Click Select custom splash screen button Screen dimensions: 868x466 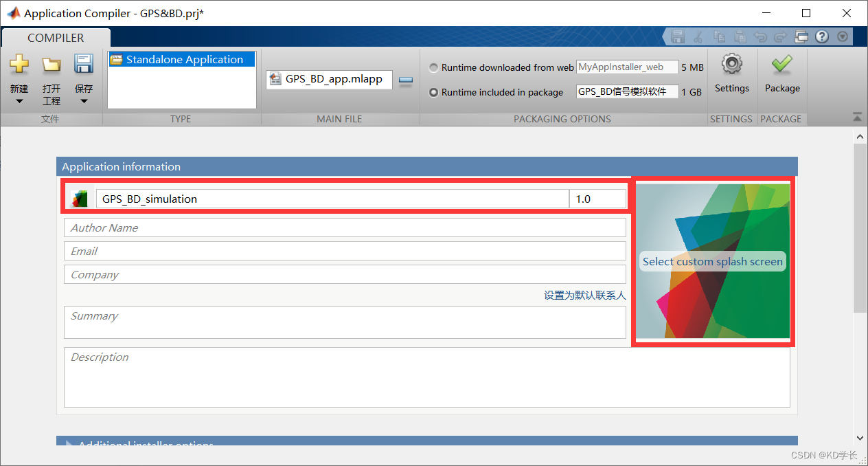tap(713, 261)
